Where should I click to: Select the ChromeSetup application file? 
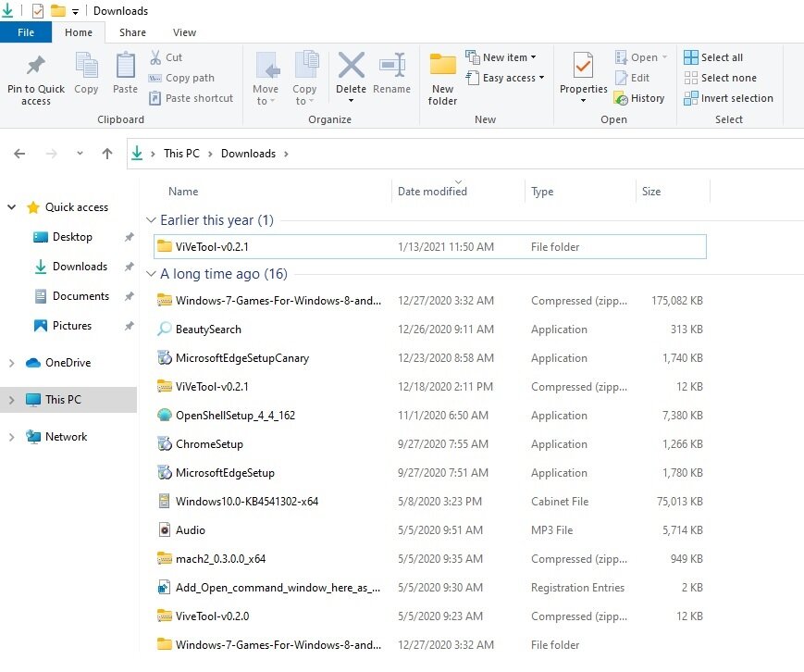coord(209,444)
